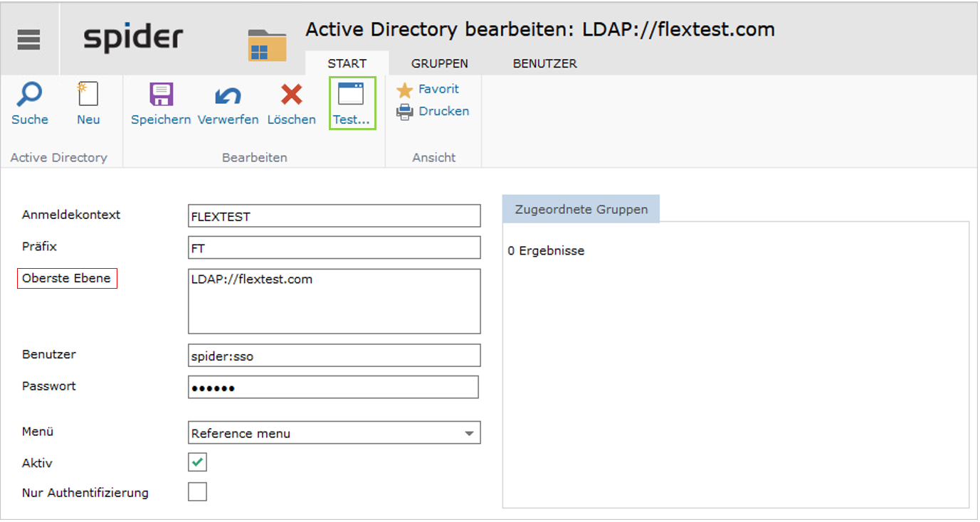Click the '0 Ergebnisse' text

coord(546,251)
